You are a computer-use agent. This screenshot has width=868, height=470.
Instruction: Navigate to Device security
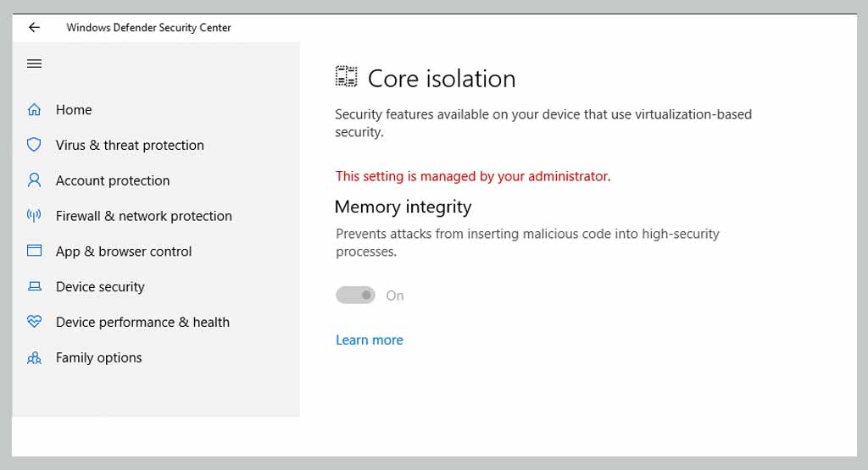pos(100,287)
